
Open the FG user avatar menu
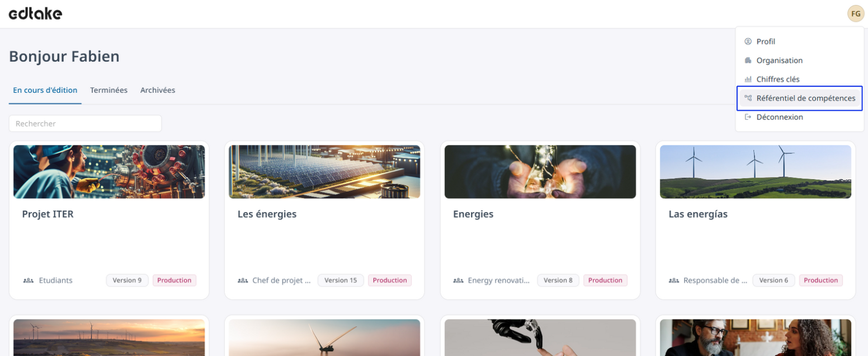pyautogui.click(x=856, y=13)
